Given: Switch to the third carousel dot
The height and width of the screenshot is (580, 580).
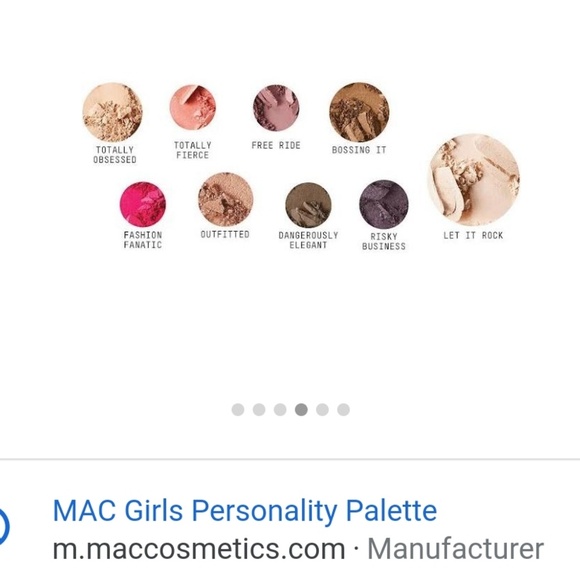Looking at the screenshot, I should 280,409.
